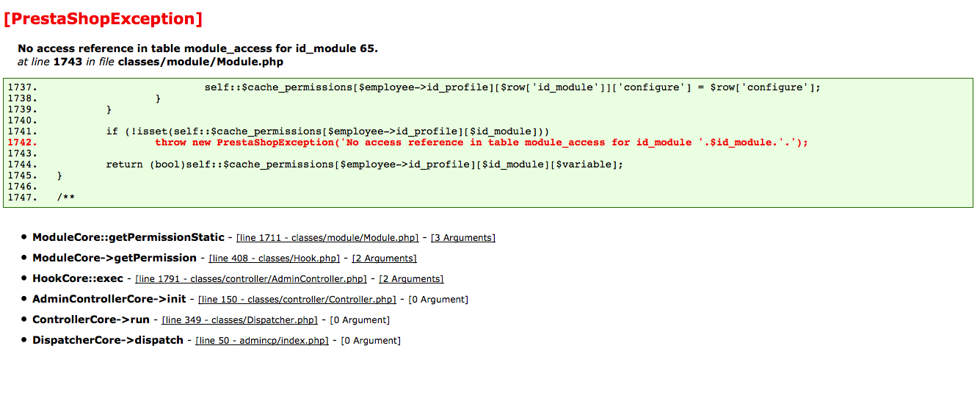Expand 2 Arguments for HookCore::exec
The image size is (980, 401).
point(411,279)
